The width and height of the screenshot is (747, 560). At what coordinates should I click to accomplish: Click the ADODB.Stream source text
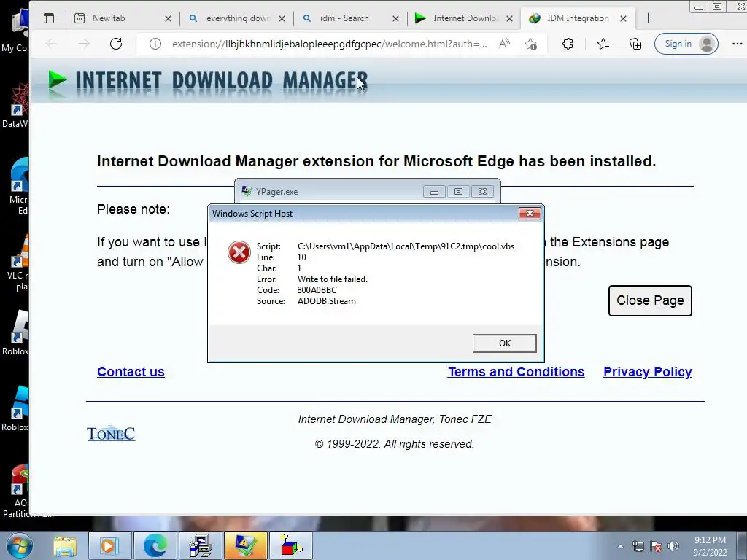(x=326, y=301)
